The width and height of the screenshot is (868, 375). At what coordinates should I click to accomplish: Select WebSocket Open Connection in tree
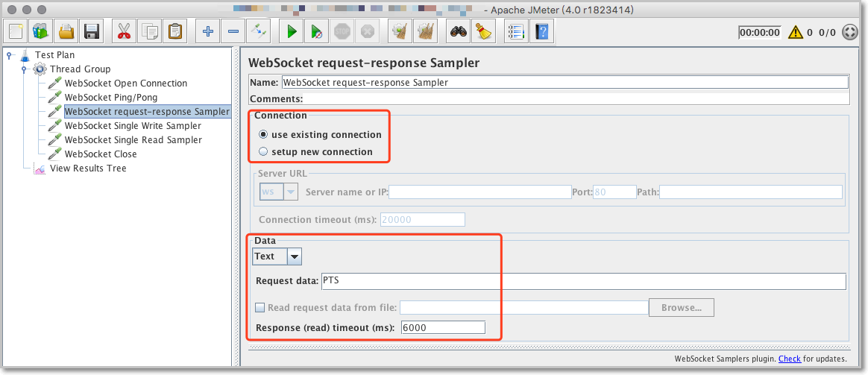[126, 83]
